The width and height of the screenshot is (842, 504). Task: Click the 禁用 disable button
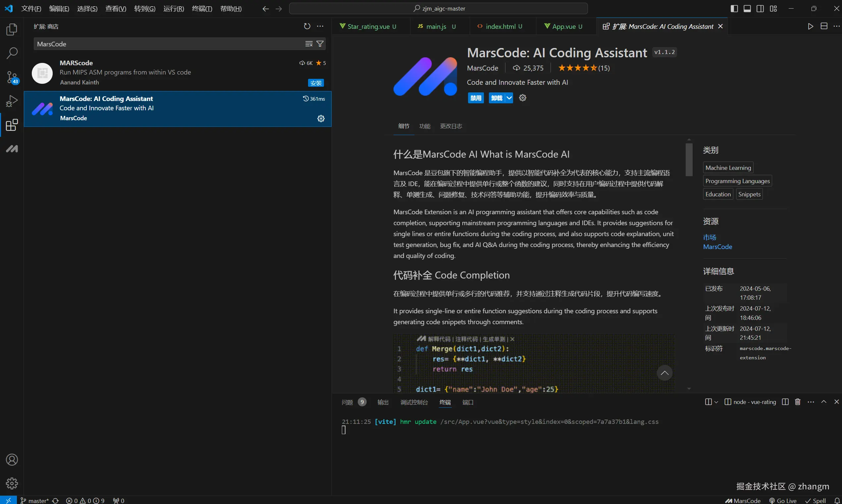tap(476, 98)
